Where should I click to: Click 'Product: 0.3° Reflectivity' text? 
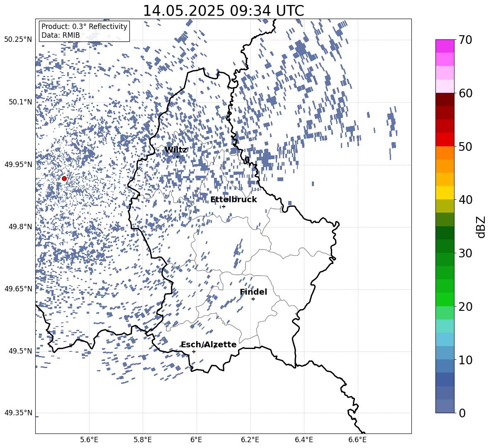(84, 26)
